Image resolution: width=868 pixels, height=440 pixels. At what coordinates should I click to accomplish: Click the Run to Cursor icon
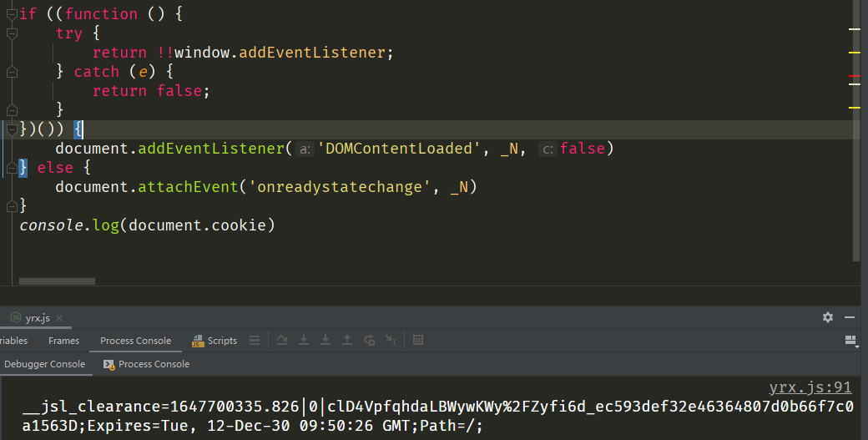391,341
